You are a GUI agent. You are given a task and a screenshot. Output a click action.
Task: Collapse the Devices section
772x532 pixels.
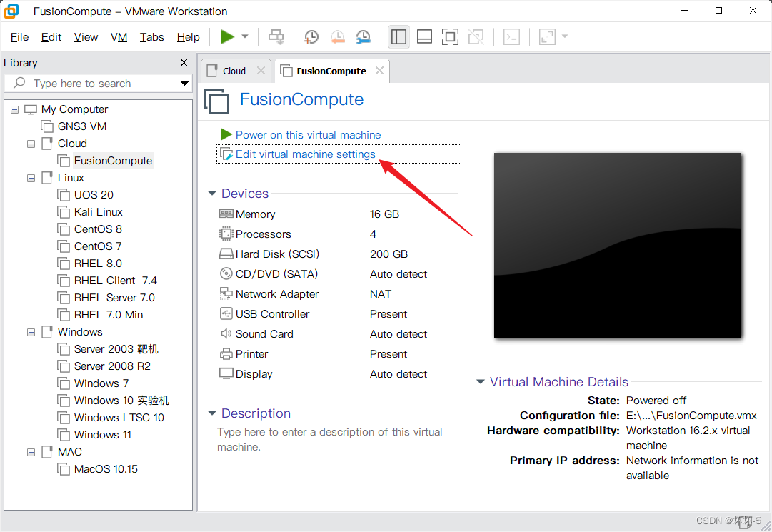click(212, 194)
